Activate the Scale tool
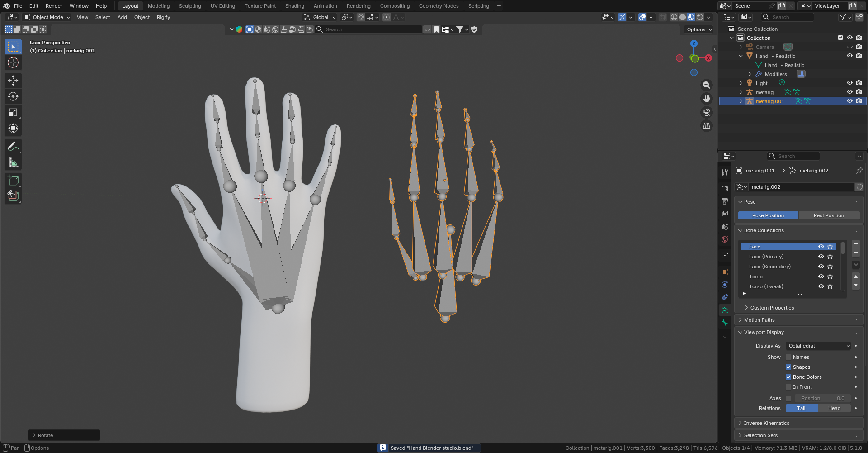Image resolution: width=868 pixels, height=453 pixels. 13,112
